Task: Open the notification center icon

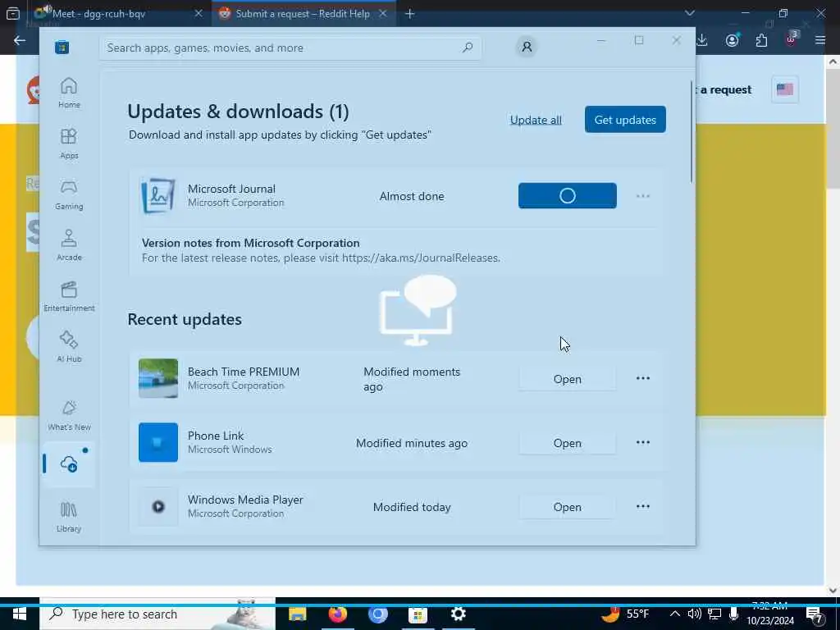Action: click(x=815, y=615)
